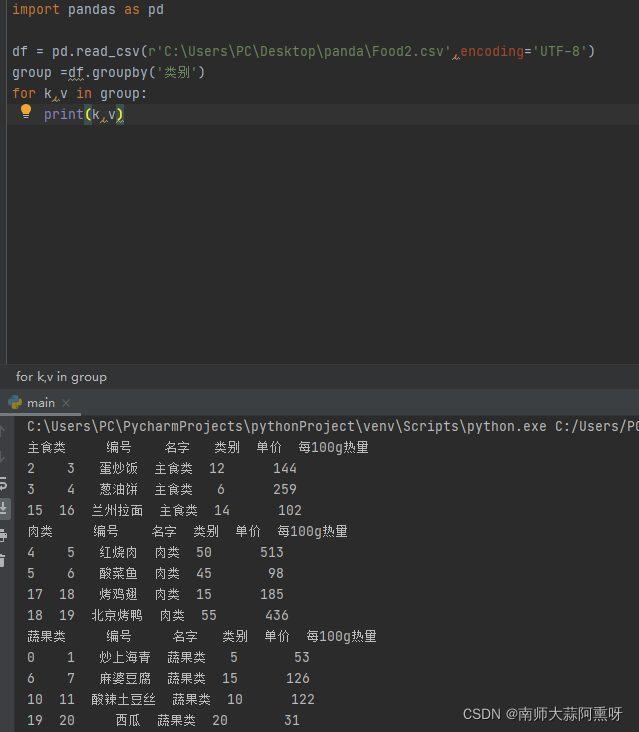Click the 'encoding' parameter name
This screenshot has width=639, height=732.
pos(492,51)
